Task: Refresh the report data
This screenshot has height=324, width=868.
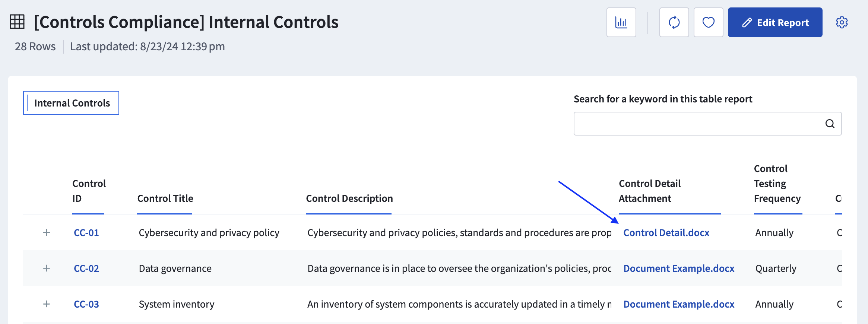Action: pos(674,22)
